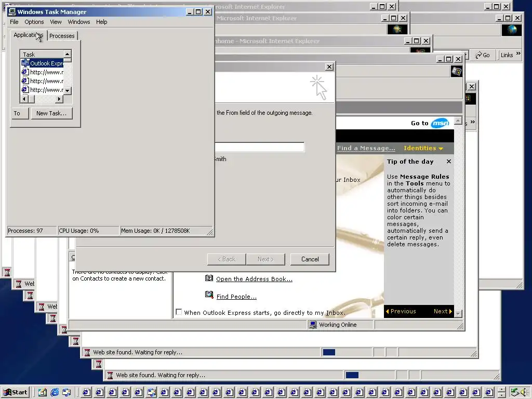532x399 pixels.
Task: Click the volume speaker tray icon
Action: click(x=524, y=392)
